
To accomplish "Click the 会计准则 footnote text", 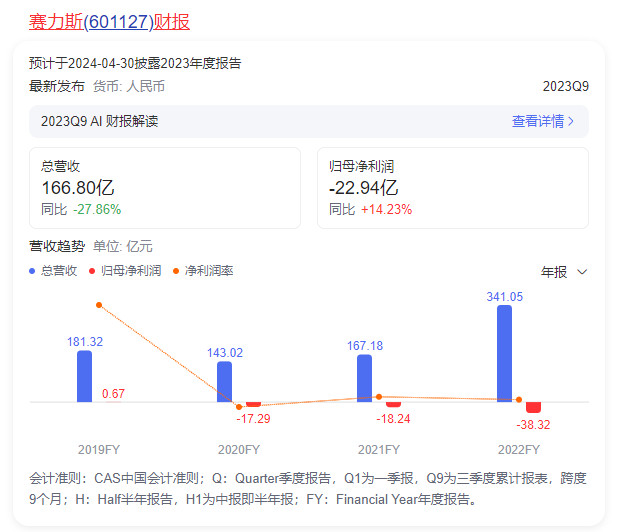I will [x=308, y=489].
